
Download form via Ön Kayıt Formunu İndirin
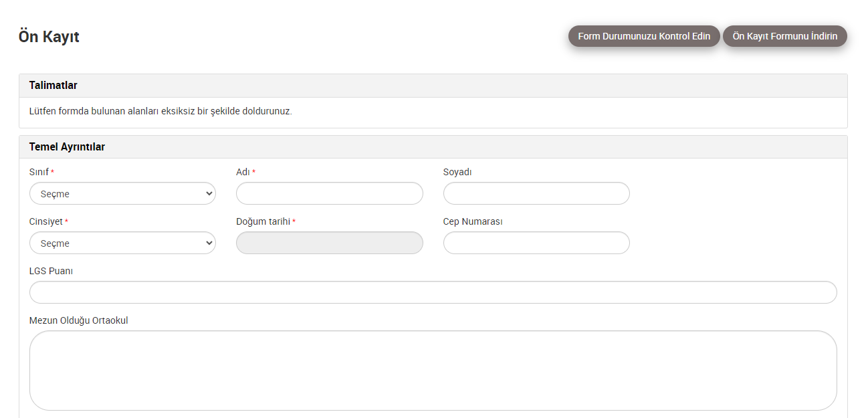[784, 36]
